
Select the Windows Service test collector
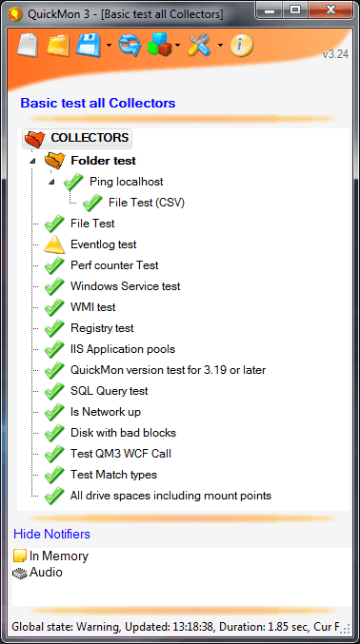coord(126,286)
